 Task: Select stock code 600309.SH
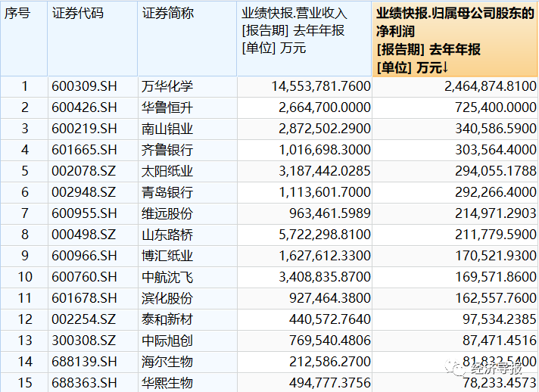tap(84, 86)
